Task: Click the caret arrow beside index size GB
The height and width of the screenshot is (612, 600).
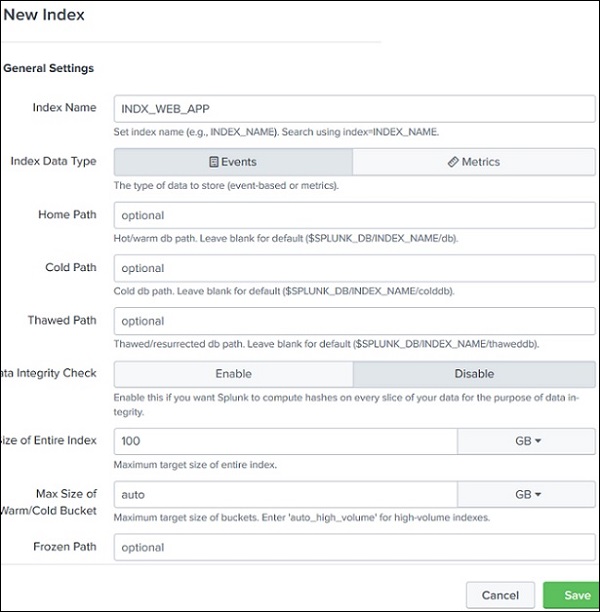Action: pos(537,441)
